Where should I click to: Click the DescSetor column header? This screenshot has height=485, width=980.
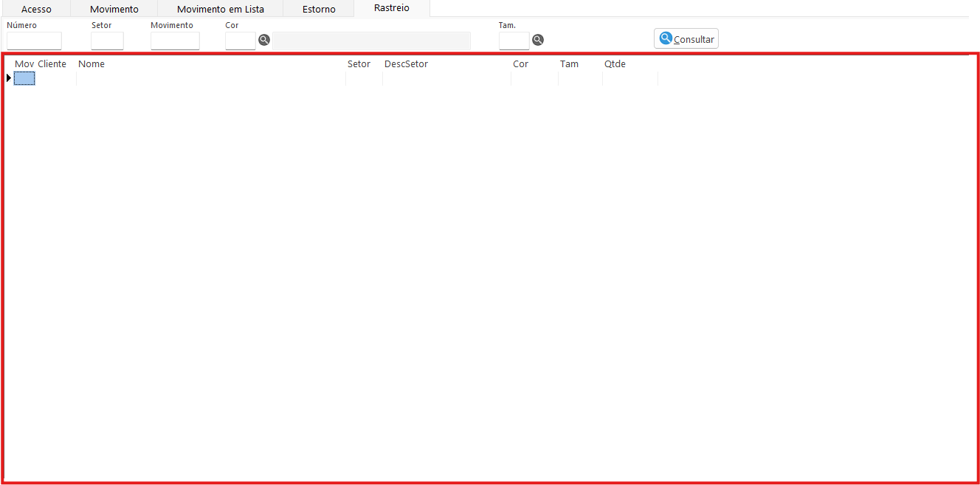406,64
